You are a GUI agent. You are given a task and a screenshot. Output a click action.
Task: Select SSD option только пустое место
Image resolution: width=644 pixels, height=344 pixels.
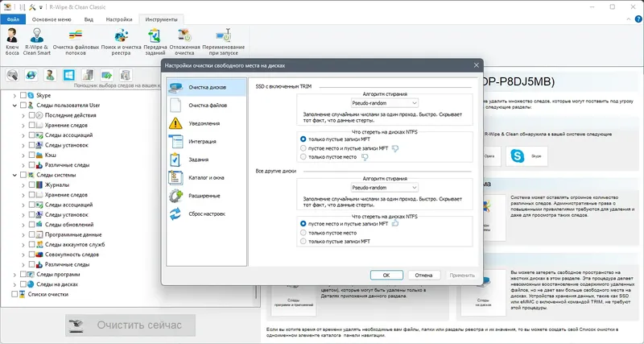[x=303, y=156]
